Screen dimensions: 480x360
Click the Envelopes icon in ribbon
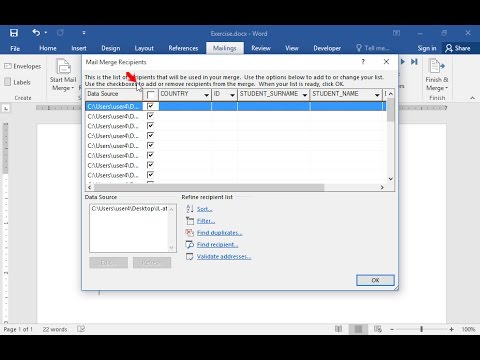tap(8, 66)
